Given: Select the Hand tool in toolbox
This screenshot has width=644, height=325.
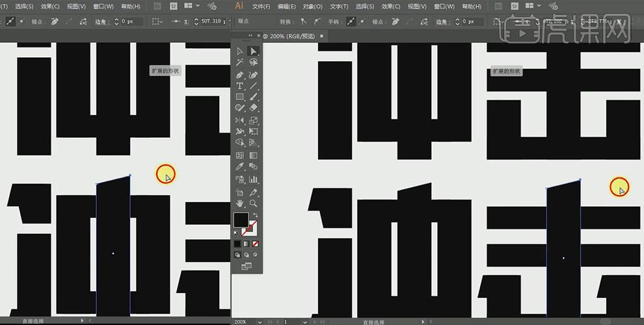Looking at the screenshot, I should 239,203.
